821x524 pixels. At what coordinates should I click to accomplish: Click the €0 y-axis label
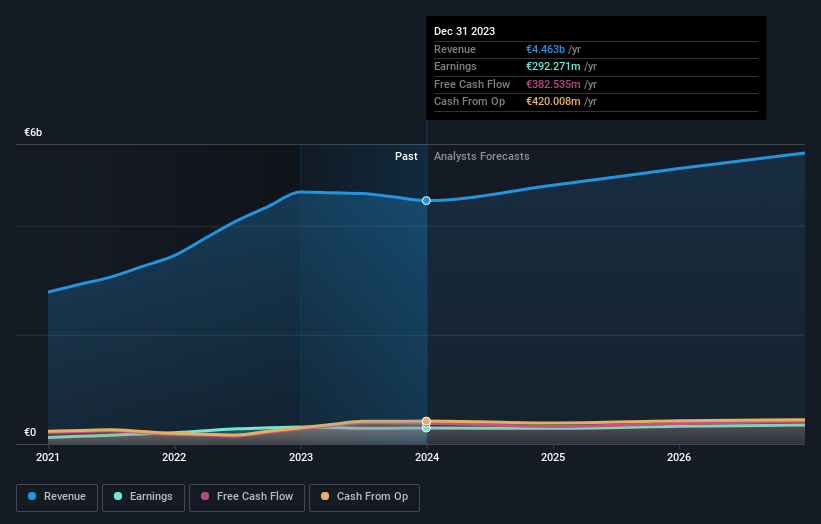[30, 432]
